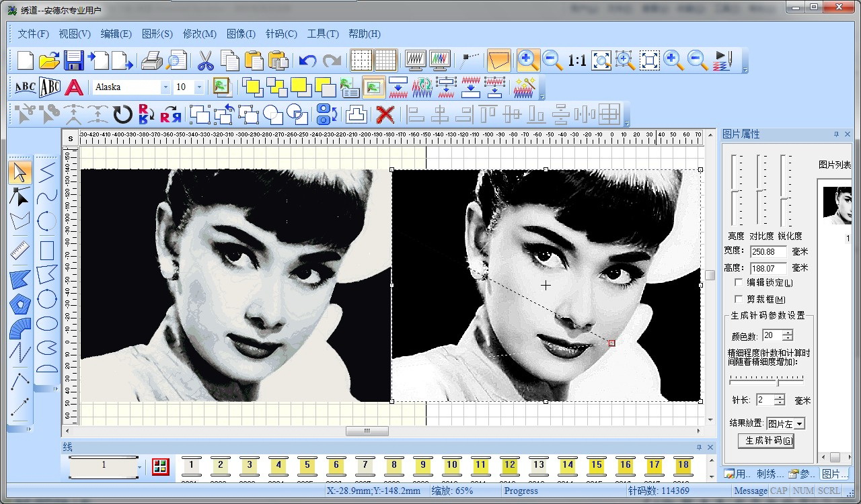The width and height of the screenshot is (861, 504).
Task: Select the arrow pointer selection tool
Action: click(x=20, y=172)
